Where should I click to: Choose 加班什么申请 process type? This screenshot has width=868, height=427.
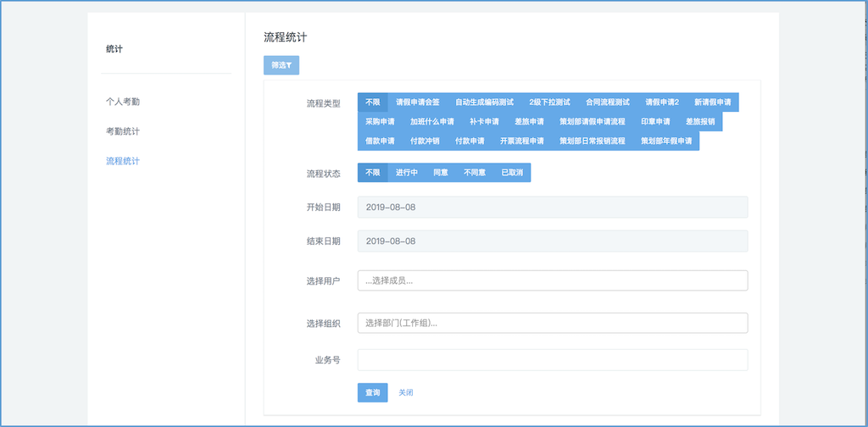point(431,122)
